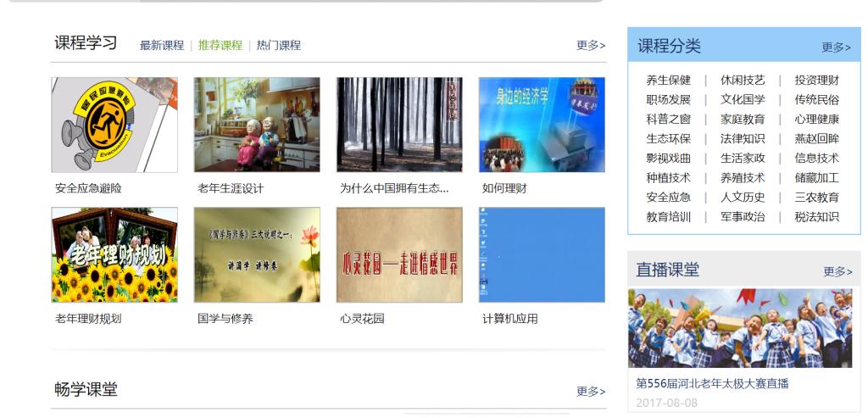Open the 老年生涯设计 course thumbnail
Screen dimensions: 868x418
coord(257,125)
